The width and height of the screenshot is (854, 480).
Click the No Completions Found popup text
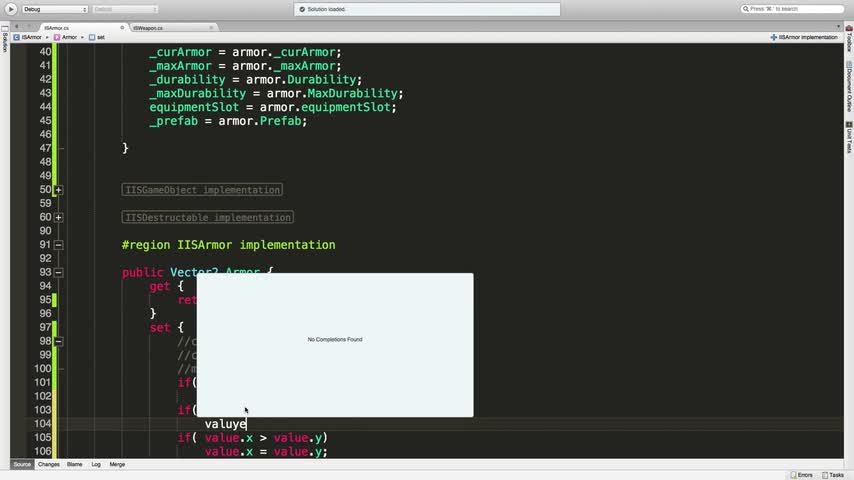click(x=335, y=339)
